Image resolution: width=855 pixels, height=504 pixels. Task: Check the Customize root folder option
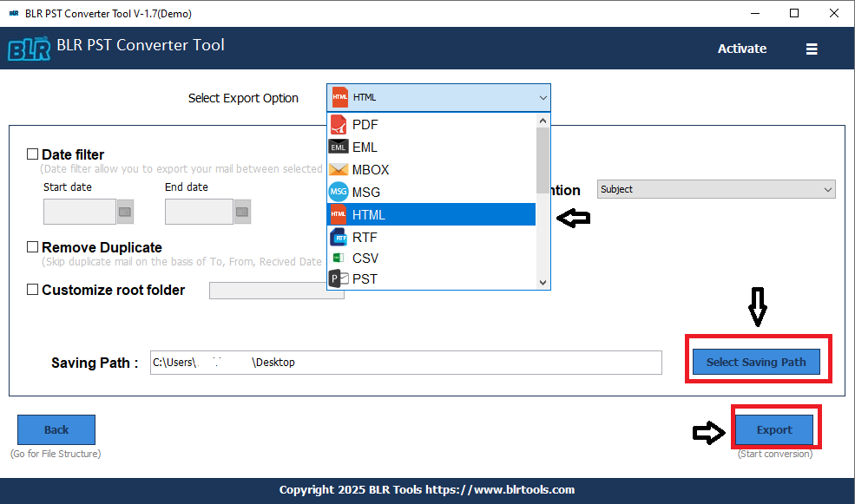33,290
